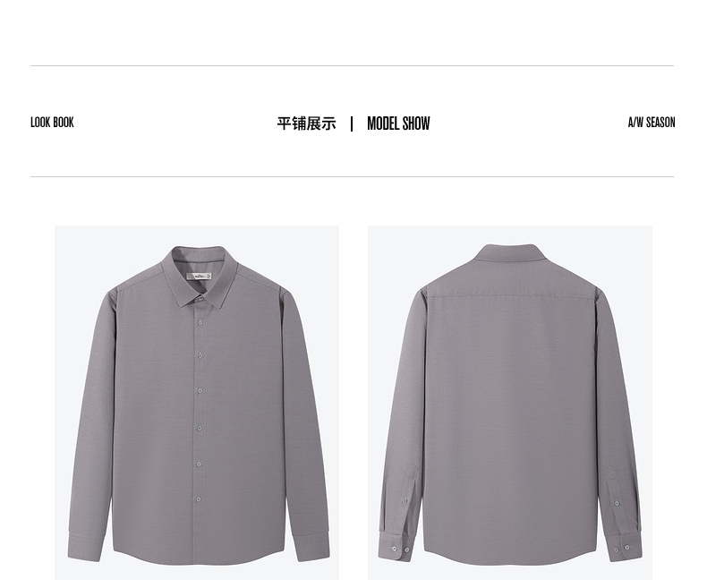Click the brand label inside the collar
Viewport: 707px width, 588px height.
pyautogui.click(x=200, y=276)
